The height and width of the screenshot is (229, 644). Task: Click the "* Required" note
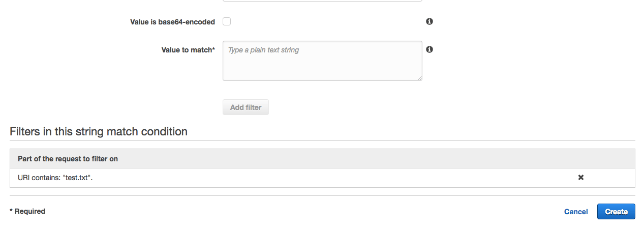click(x=27, y=211)
